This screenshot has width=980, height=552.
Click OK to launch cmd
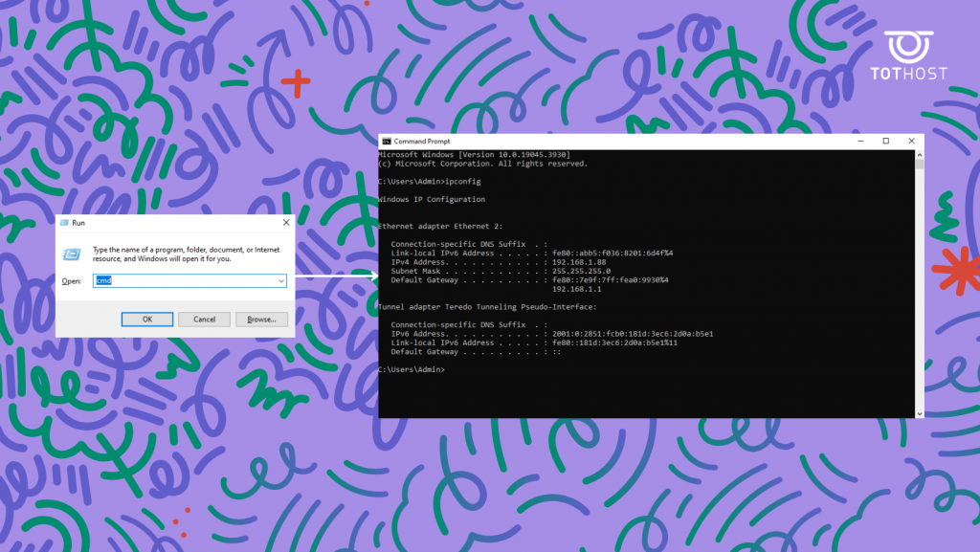point(146,319)
